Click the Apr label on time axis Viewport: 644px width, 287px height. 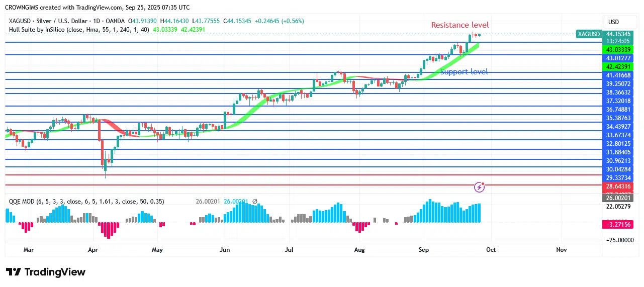[x=93, y=249]
